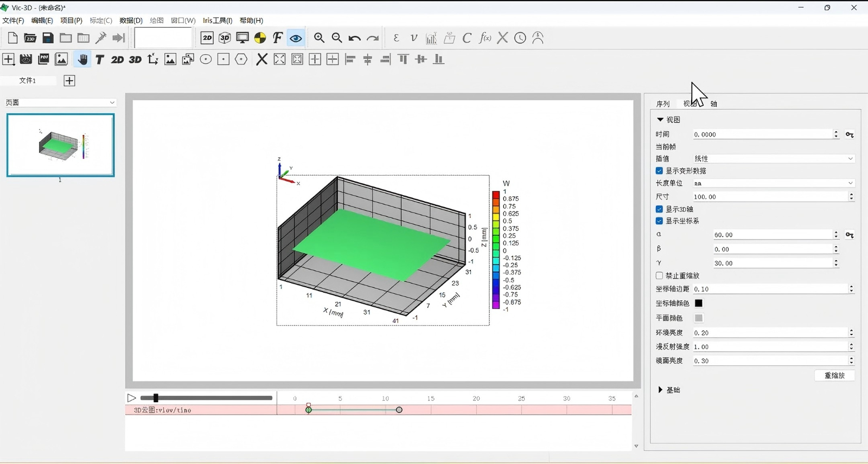Click the clock icon in toolbar
The height and width of the screenshot is (464, 868).
coord(520,38)
